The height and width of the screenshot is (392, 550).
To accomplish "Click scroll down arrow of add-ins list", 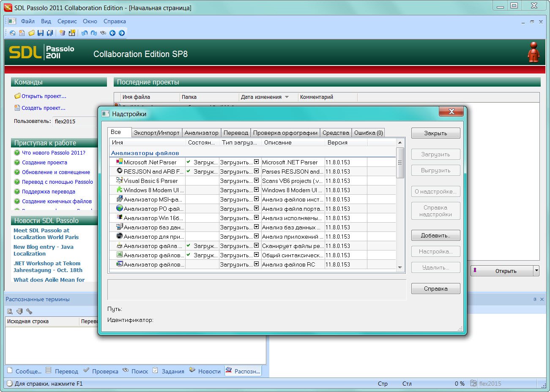I will (400, 267).
